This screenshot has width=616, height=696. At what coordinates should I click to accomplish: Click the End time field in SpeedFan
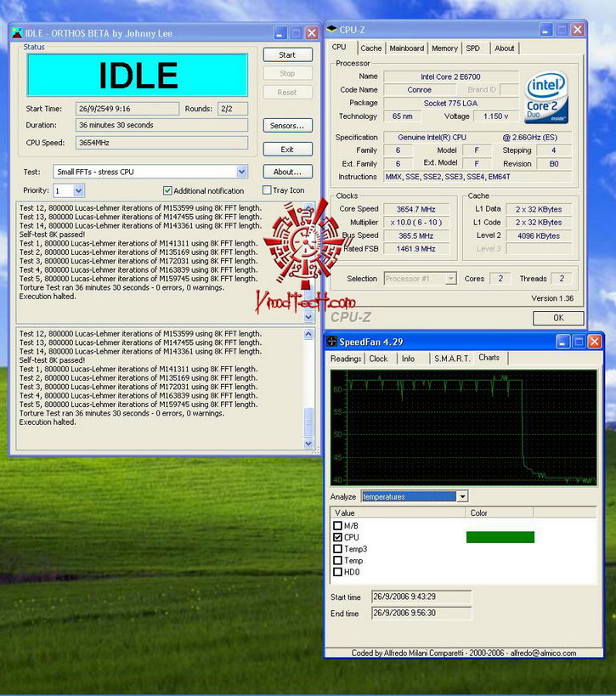pyautogui.click(x=421, y=613)
